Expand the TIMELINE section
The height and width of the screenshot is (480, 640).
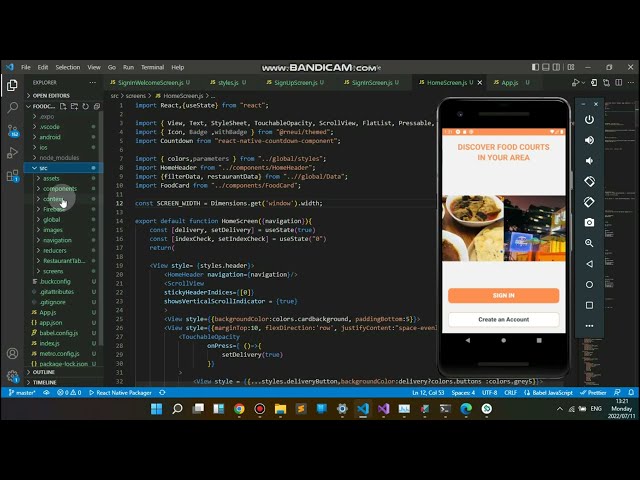point(44,382)
